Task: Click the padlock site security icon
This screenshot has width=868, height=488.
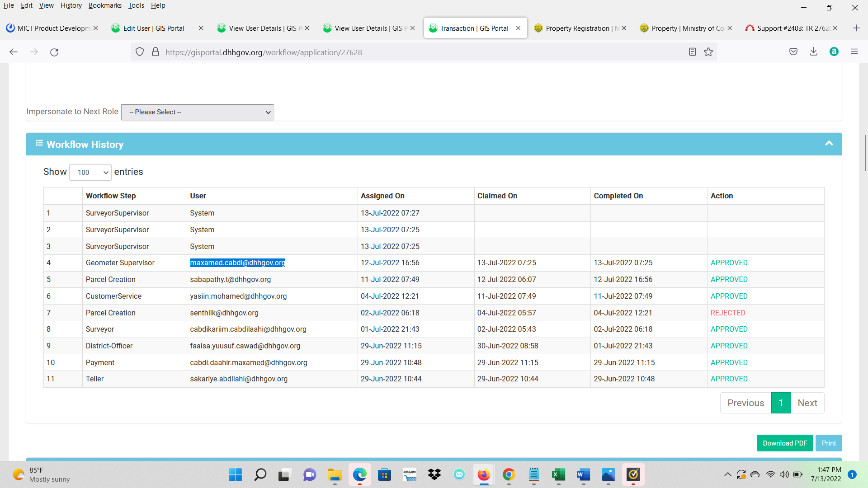Action: [156, 52]
